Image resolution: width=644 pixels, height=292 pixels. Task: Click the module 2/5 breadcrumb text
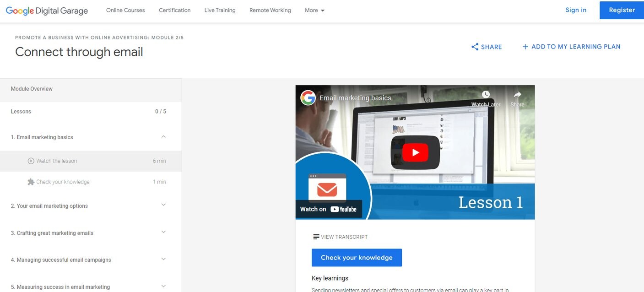click(99, 38)
